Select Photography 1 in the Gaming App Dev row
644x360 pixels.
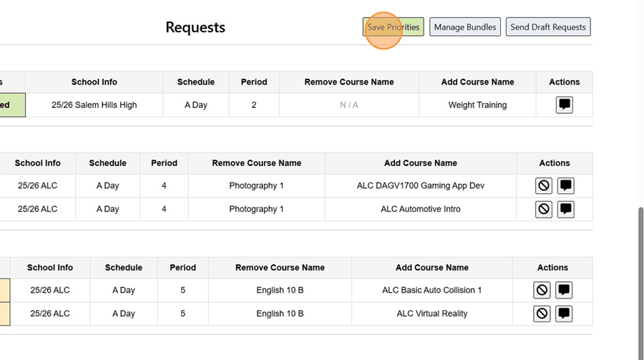click(256, 186)
